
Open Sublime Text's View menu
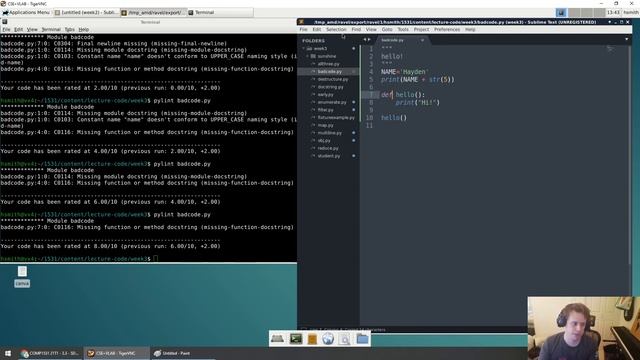(x=371, y=29)
